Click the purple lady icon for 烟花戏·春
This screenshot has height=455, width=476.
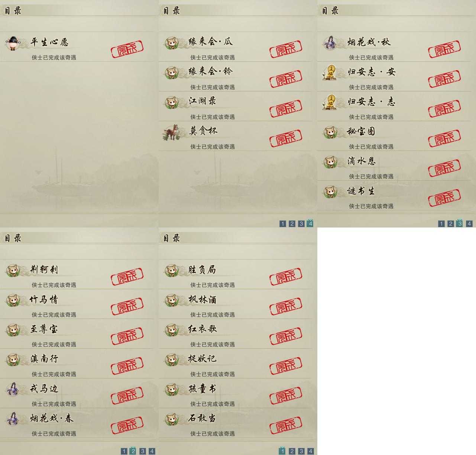click(13, 419)
